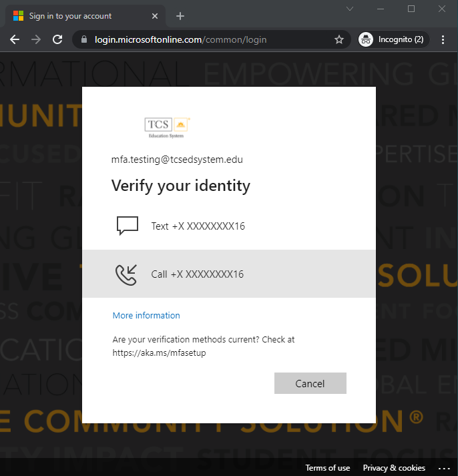
Task: Expand the footer ellipsis options
Action: coord(445,468)
